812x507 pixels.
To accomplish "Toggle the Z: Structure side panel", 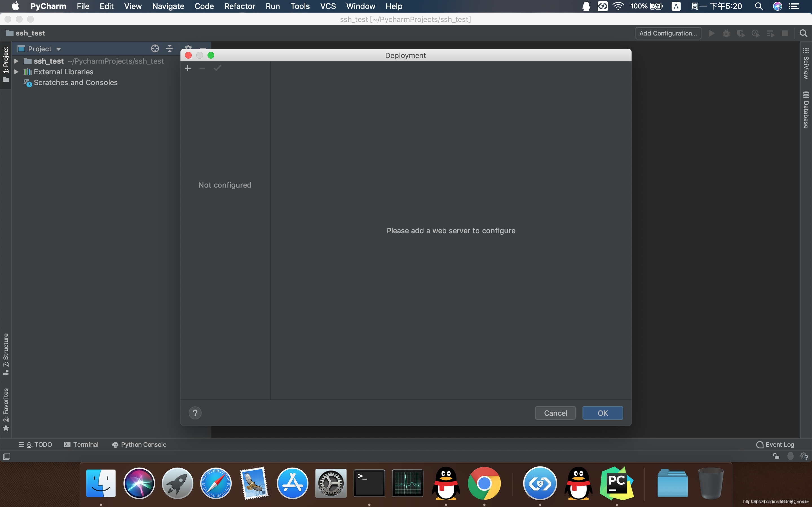I will 6,354.
